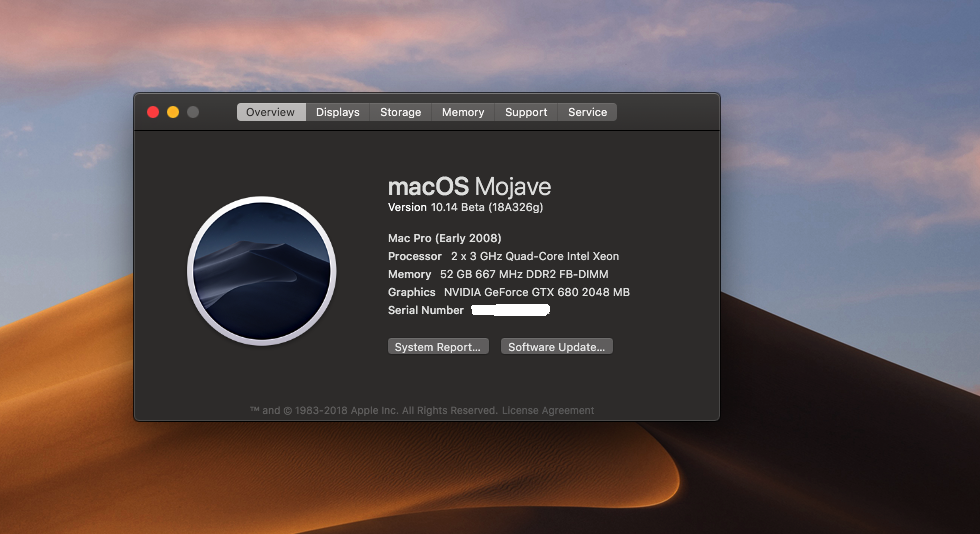Image resolution: width=980 pixels, height=534 pixels.
Task: Minimize window with yellow button
Action: (x=173, y=112)
